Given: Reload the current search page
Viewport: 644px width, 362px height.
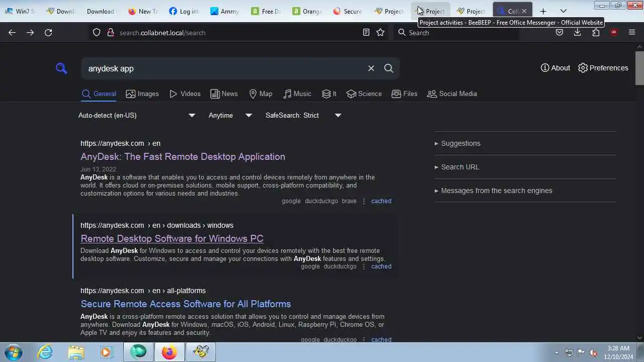Looking at the screenshot, I should point(48,32).
